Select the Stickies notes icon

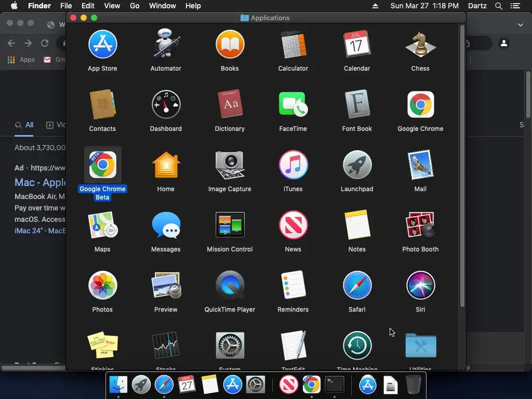tap(102, 345)
